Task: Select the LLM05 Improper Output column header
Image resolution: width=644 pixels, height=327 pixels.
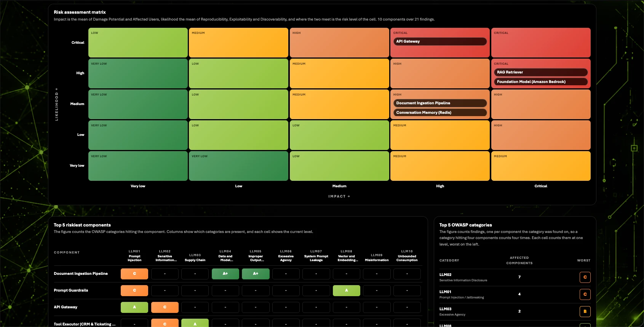Action: [x=256, y=256]
